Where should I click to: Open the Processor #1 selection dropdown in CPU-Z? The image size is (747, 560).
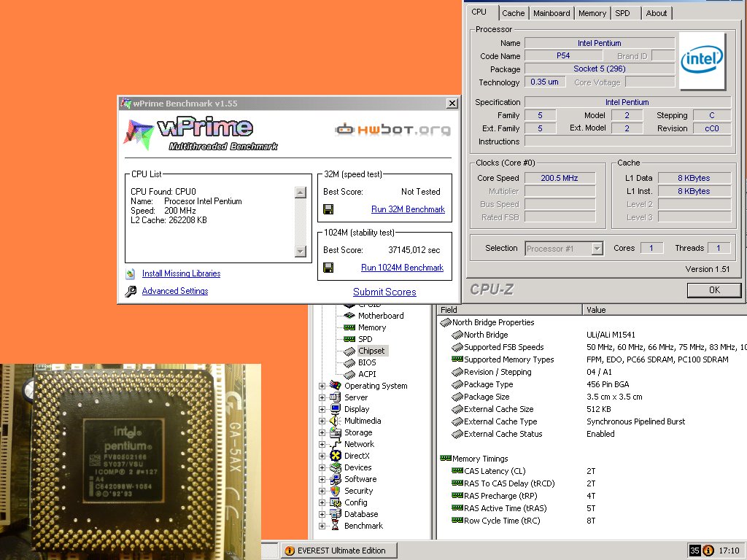pyautogui.click(x=597, y=248)
